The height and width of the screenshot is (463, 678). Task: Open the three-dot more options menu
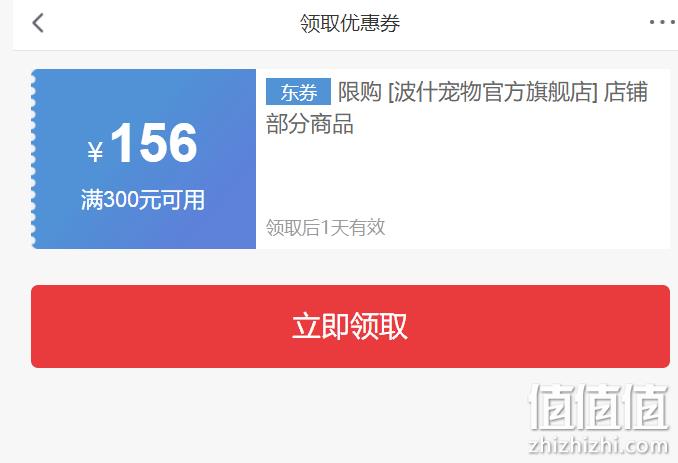[x=662, y=22]
